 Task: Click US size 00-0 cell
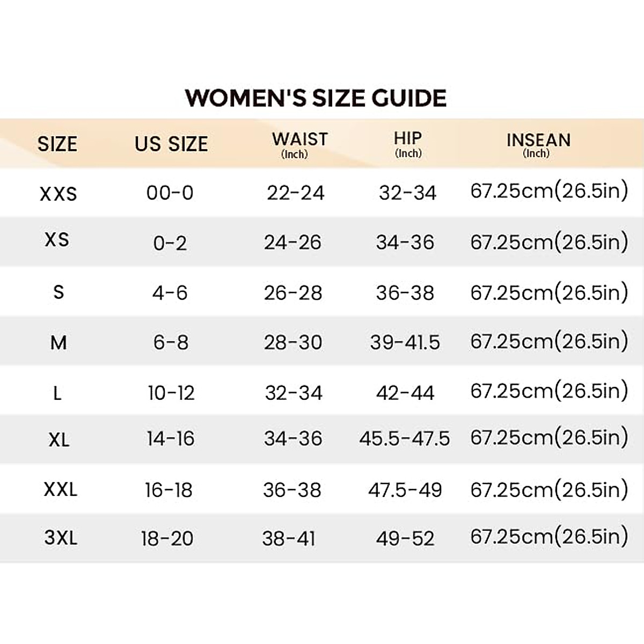[x=170, y=193]
